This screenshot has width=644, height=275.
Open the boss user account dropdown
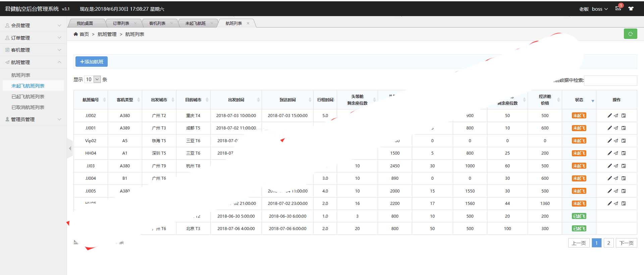tap(599, 9)
